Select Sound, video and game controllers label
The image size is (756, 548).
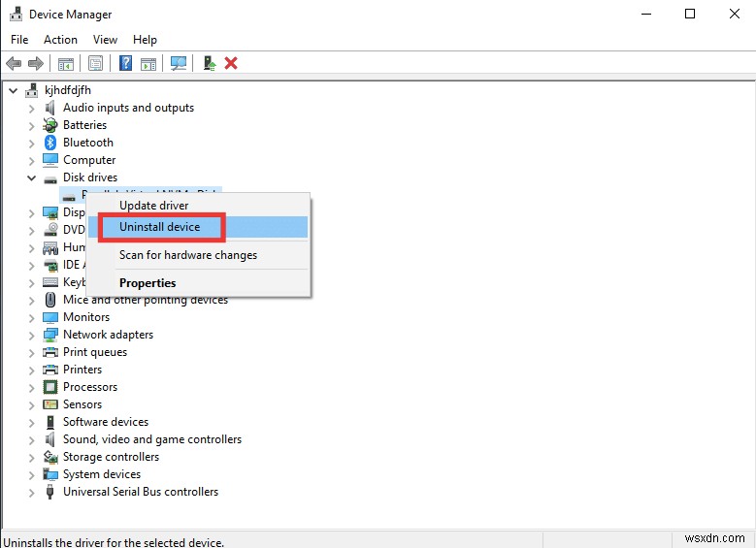(x=152, y=439)
